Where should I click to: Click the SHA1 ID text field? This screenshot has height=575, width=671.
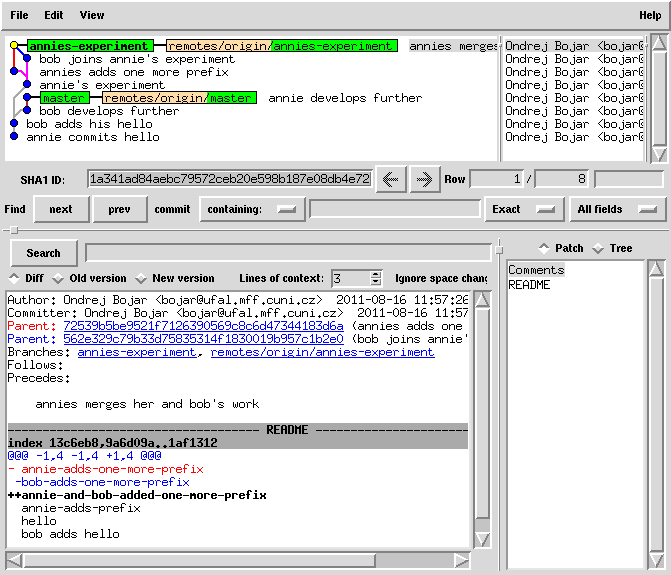(229, 179)
